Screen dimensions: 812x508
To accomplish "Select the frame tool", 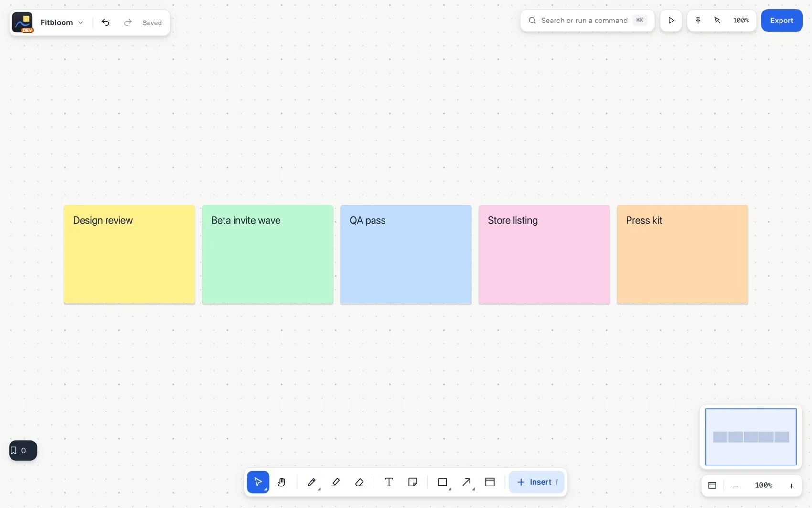I will [x=490, y=482].
